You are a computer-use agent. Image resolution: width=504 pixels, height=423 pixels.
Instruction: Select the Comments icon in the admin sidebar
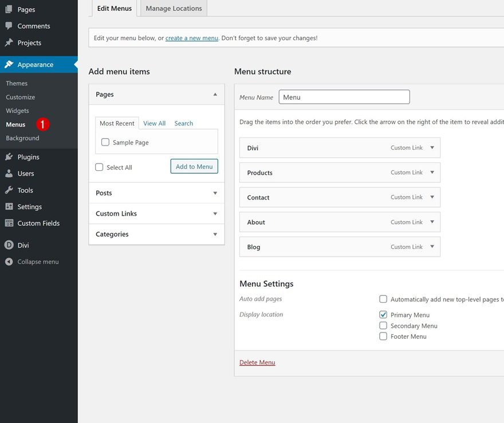(x=8, y=26)
